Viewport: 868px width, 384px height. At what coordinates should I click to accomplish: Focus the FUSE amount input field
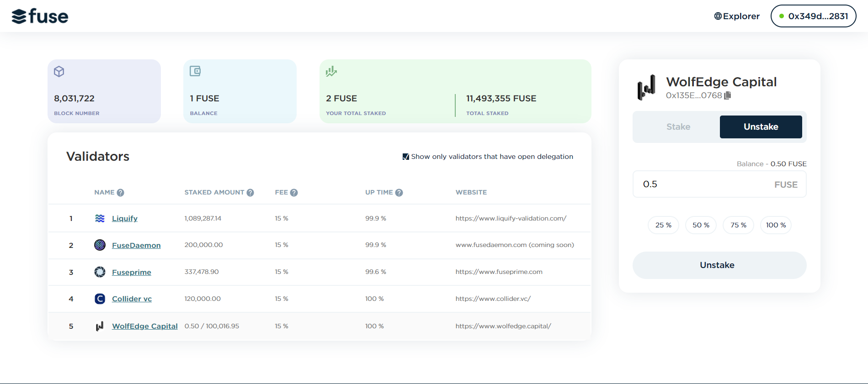tap(719, 184)
